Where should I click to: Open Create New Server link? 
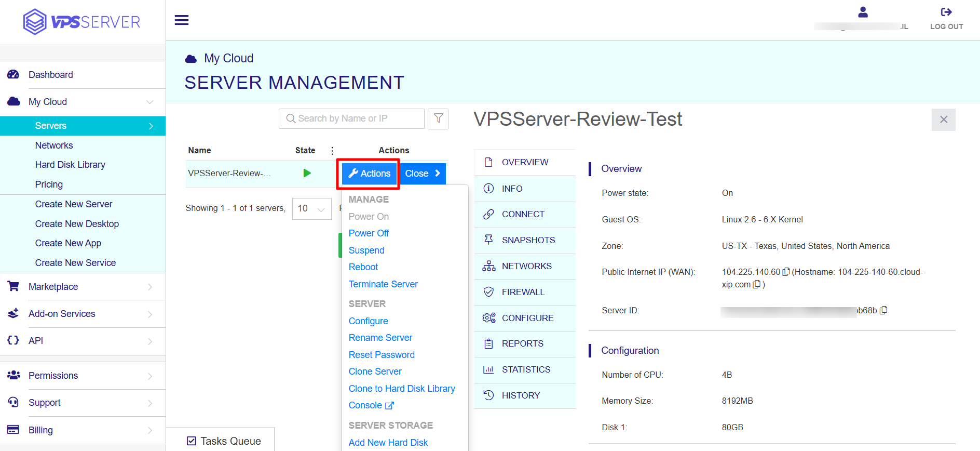pyautogui.click(x=74, y=204)
